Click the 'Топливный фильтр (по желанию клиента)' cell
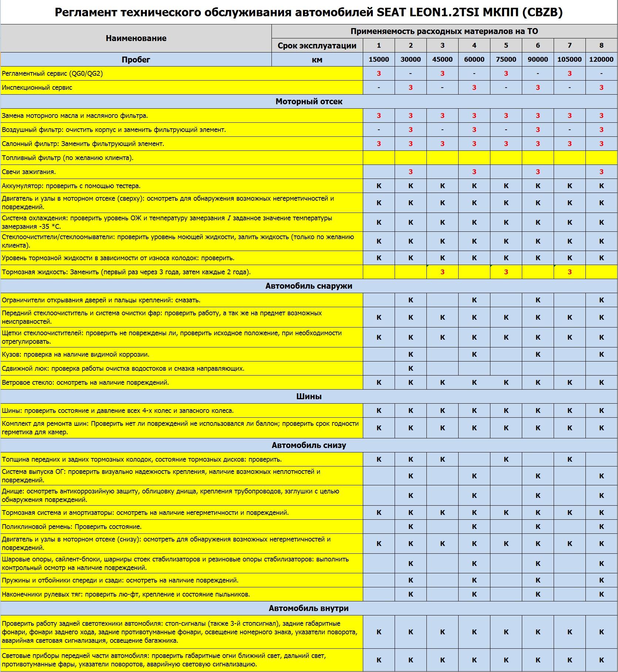This screenshot has height=672, width=618. pos(182,158)
